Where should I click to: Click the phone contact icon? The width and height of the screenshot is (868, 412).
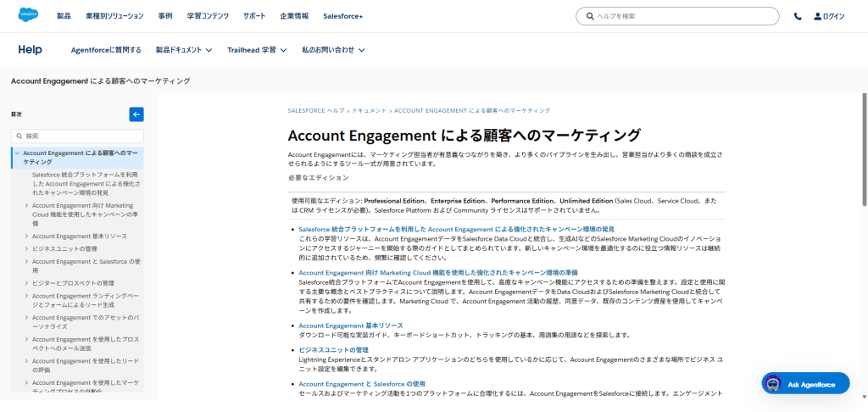(x=797, y=17)
